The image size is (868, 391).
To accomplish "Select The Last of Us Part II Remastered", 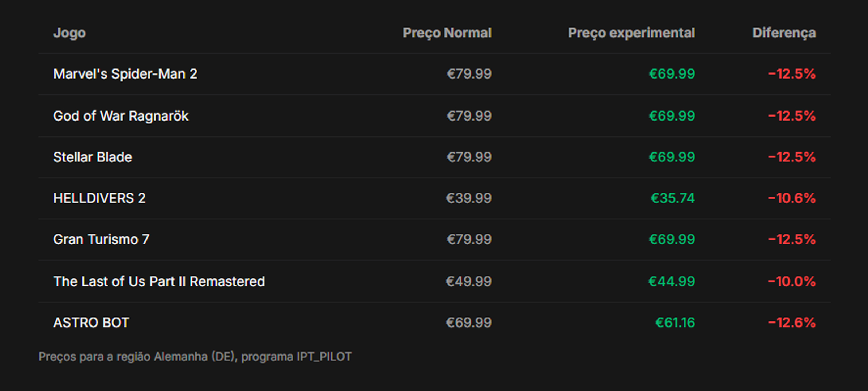I will coord(159,282).
